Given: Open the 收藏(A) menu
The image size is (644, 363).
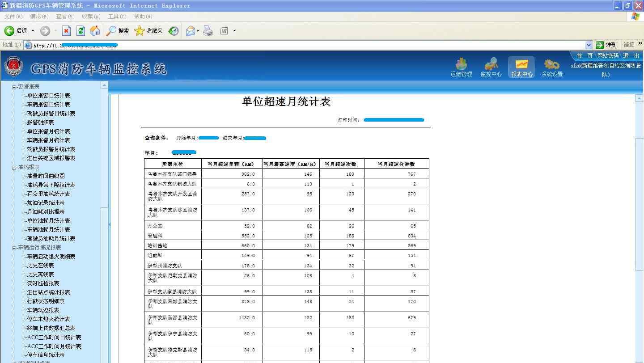Looking at the screenshot, I should [x=91, y=17].
